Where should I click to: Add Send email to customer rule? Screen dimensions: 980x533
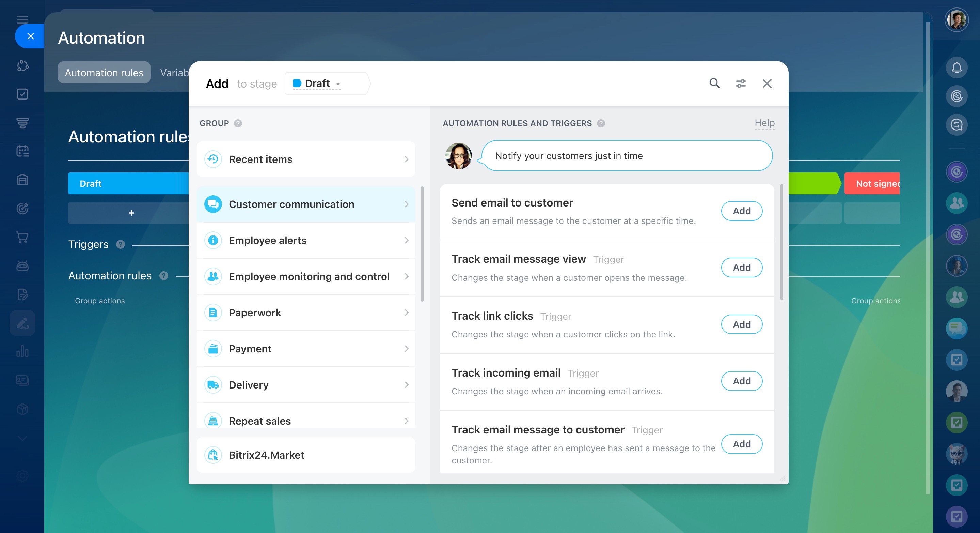741,211
